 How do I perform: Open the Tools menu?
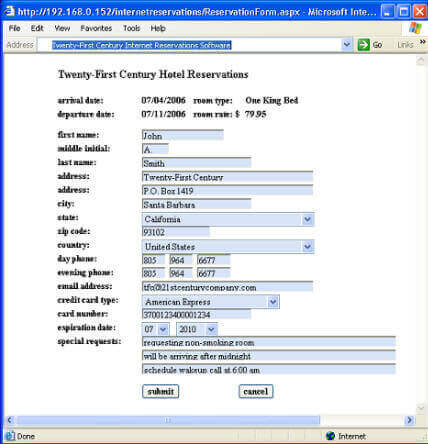(x=131, y=28)
